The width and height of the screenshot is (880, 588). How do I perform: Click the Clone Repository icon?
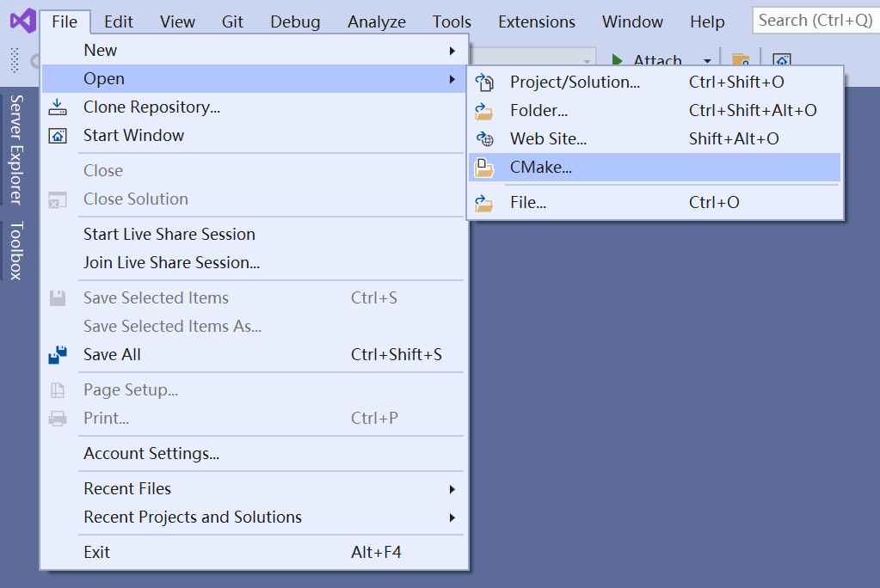coord(56,107)
